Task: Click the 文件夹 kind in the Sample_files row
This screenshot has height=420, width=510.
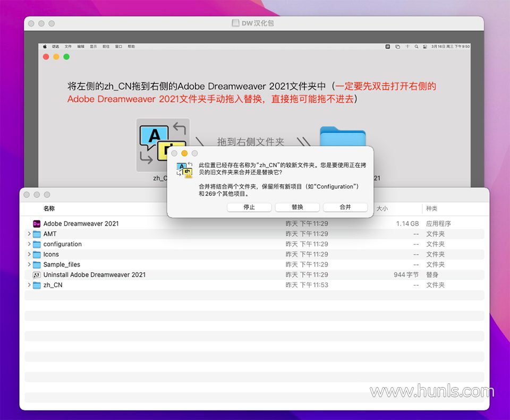Action: point(435,264)
